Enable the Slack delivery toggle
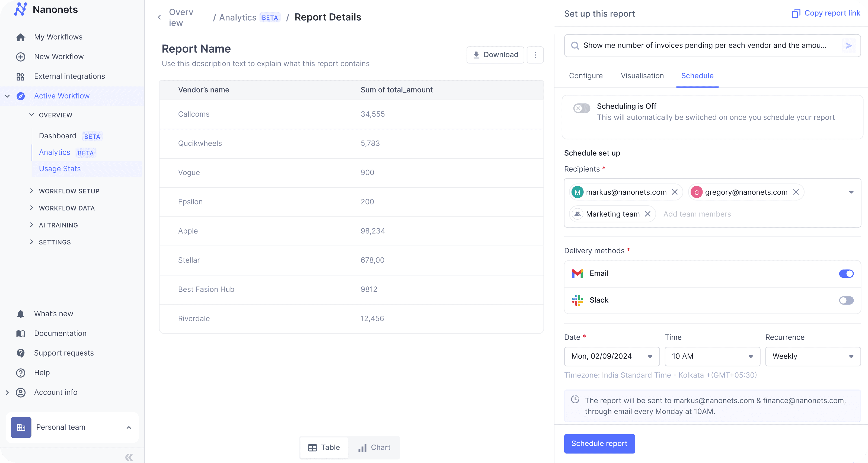This screenshot has width=868, height=463. [x=846, y=300]
